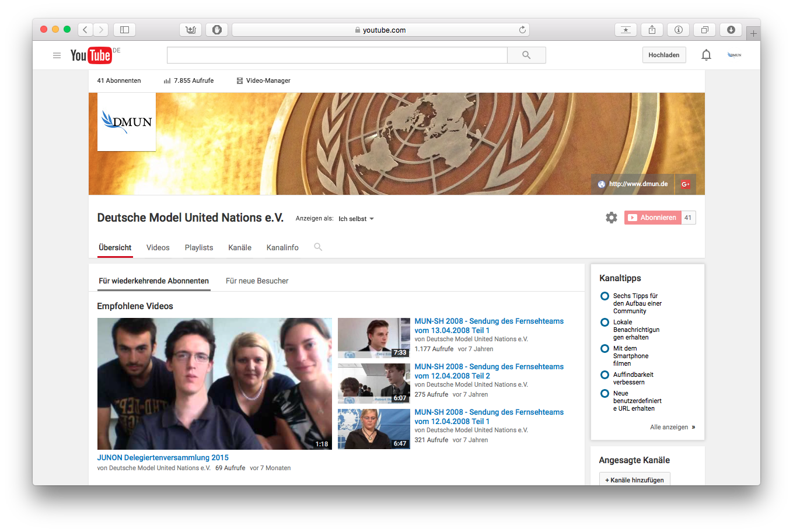This screenshot has height=532, width=793.
Task: Click the 41 Abonnenten link
Action: point(119,80)
